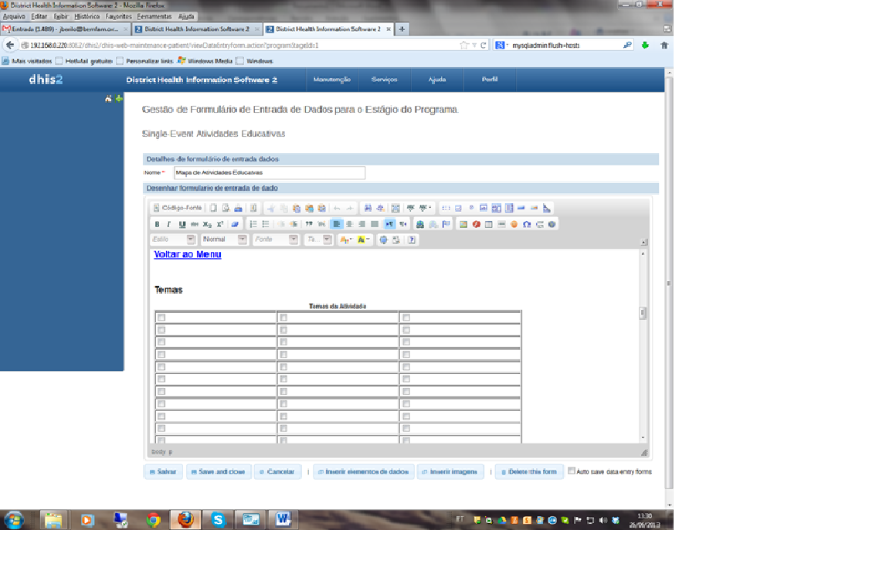This screenshot has height=588, width=869.
Task: Toggle Bold formatting
Action: coord(157,224)
